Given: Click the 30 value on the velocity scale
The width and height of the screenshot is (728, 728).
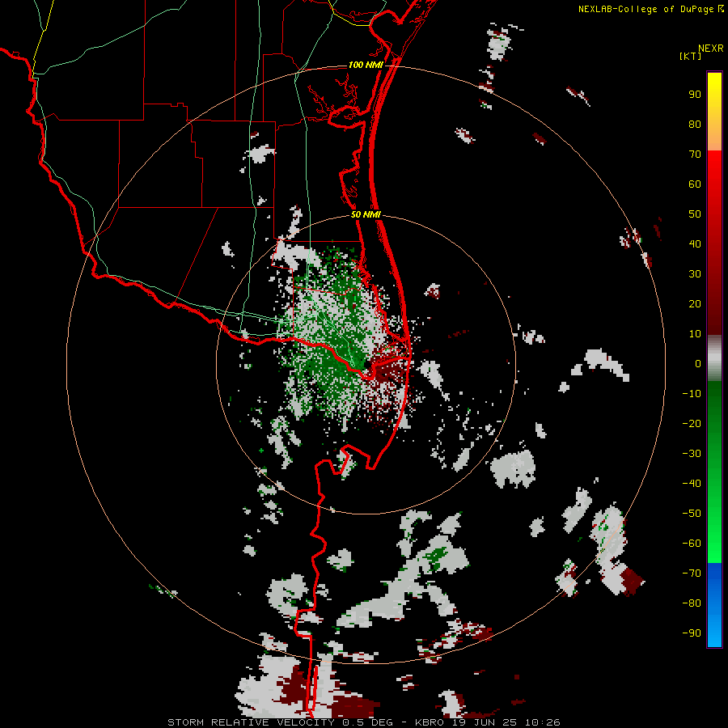Looking at the screenshot, I should pyautogui.click(x=695, y=274).
